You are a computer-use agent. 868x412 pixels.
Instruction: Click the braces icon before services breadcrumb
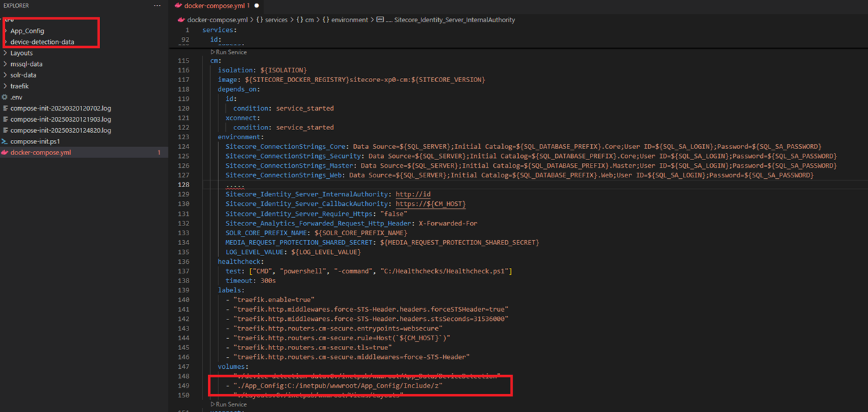click(x=259, y=20)
